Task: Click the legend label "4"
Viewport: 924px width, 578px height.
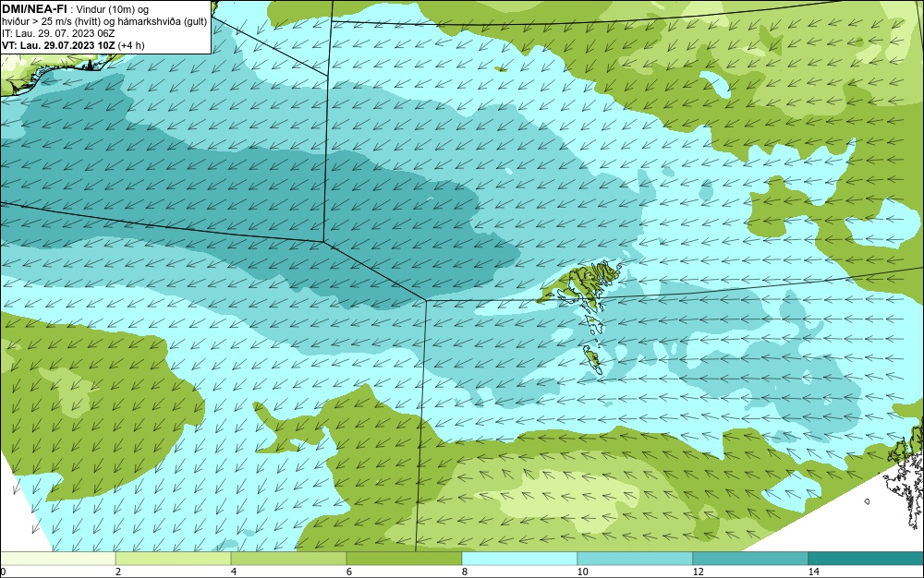Action: (x=234, y=572)
